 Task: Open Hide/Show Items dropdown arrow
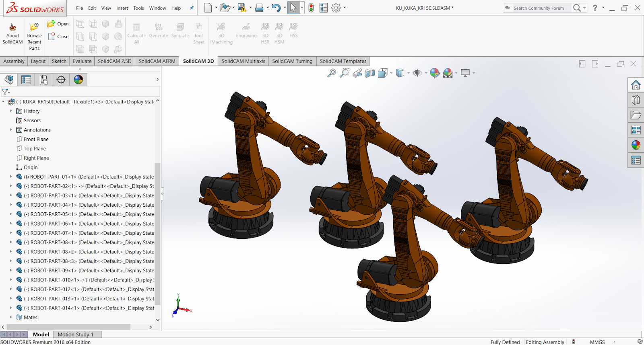pyautogui.click(x=426, y=73)
